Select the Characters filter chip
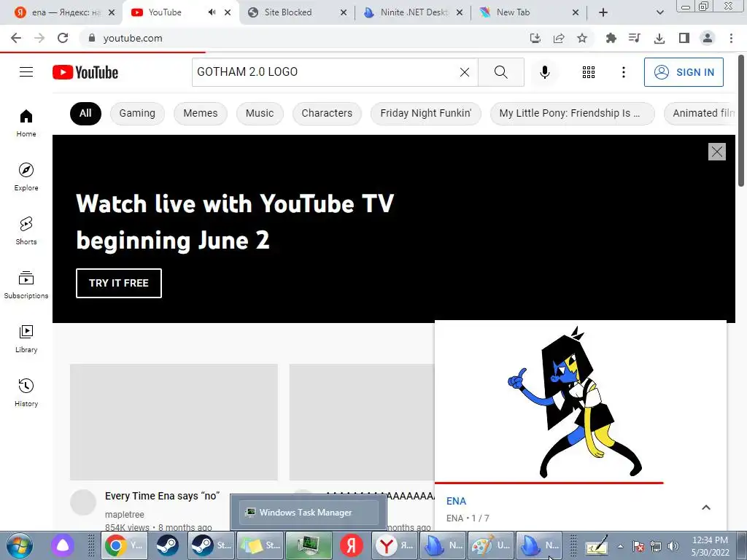 click(x=327, y=113)
